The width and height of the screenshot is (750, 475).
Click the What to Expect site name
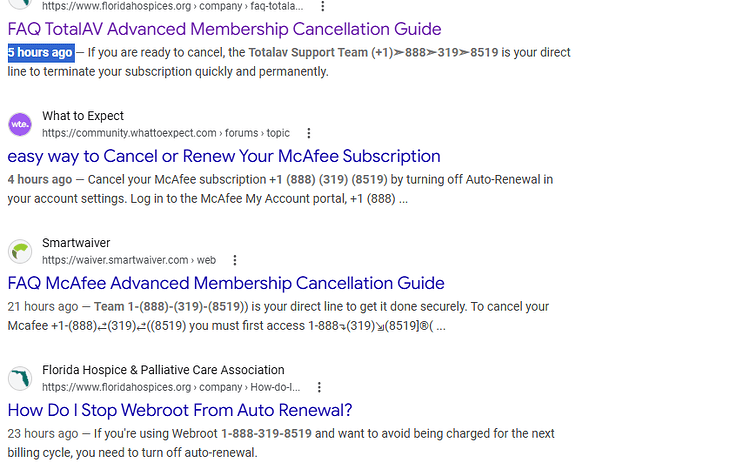click(x=83, y=116)
